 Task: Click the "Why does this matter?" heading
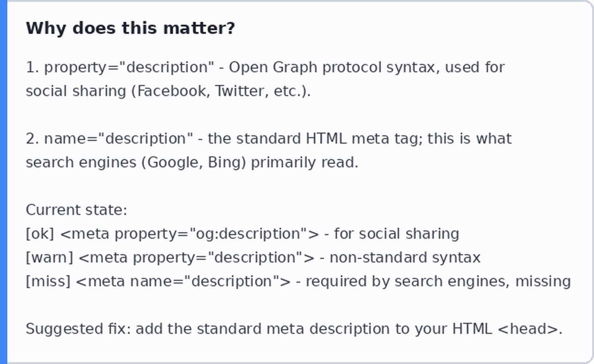click(130, 28)
